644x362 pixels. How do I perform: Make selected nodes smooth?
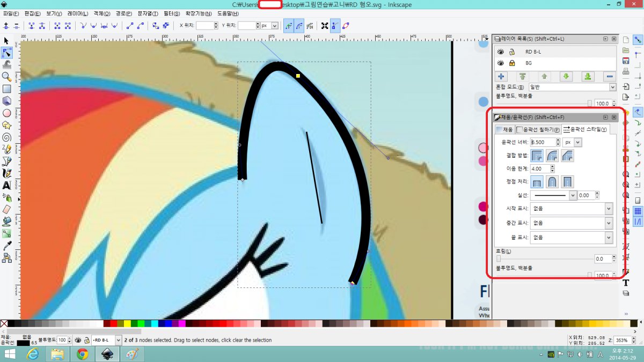[x=94, y=25]
